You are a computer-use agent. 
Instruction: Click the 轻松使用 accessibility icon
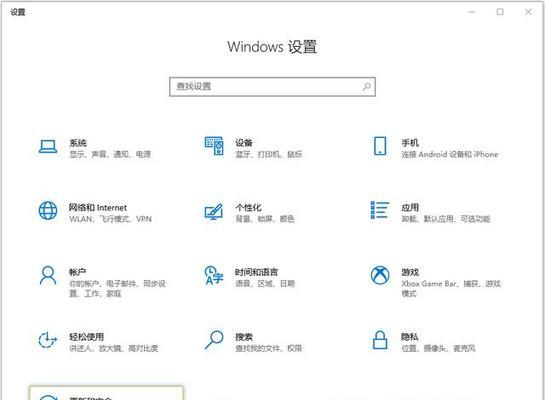[48, 340]
